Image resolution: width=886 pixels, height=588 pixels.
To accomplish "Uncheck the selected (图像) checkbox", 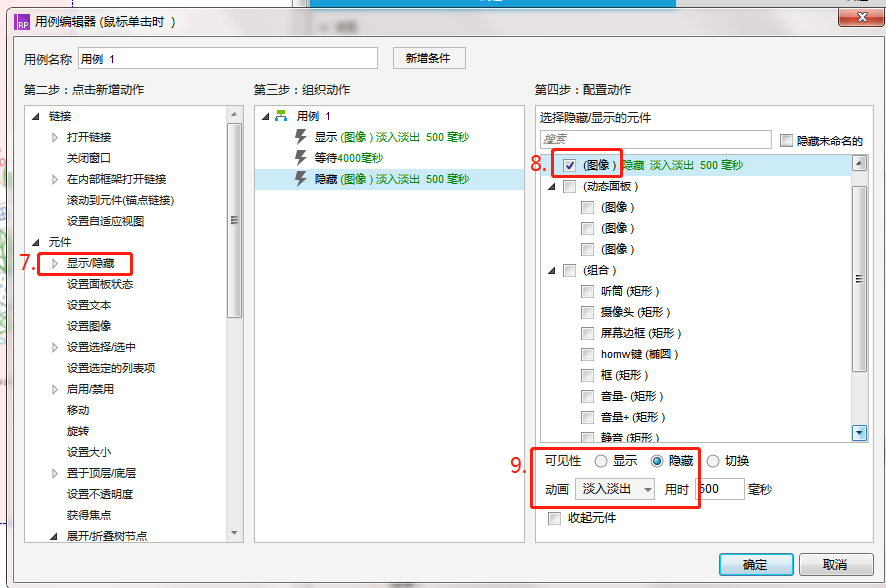I will tap(570, 165).
